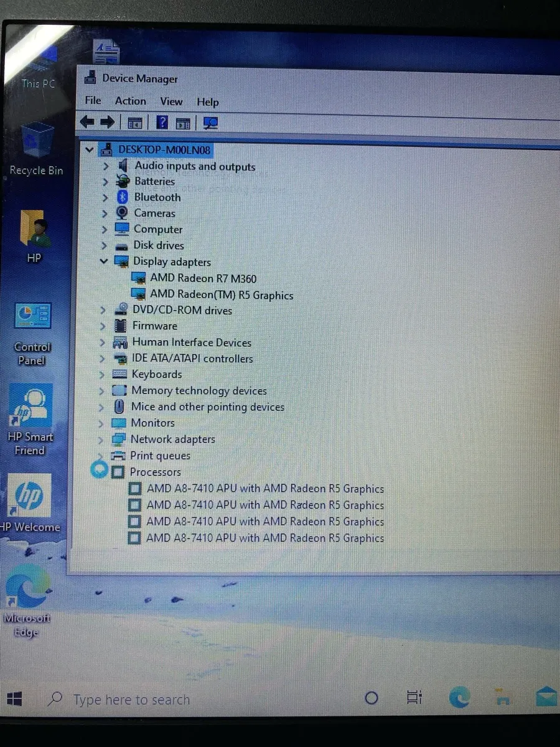Click the Properties action pane toolbar icon
Screen dimensions: 560x747
click(x=183, y=123)
